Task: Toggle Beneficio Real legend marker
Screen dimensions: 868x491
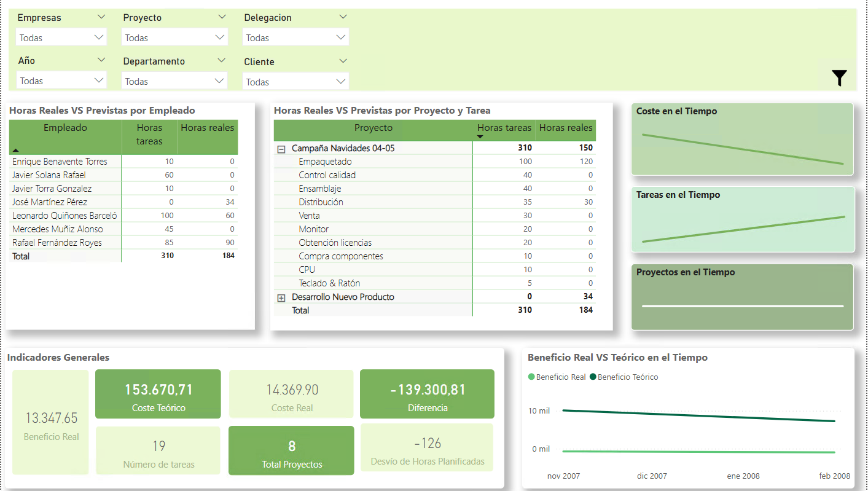Action: pyautogui.click(x=531, y=377)
